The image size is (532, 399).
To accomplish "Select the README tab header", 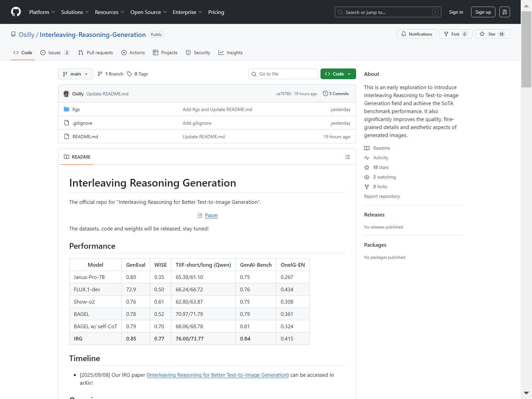I will click(x=77, y=157).
